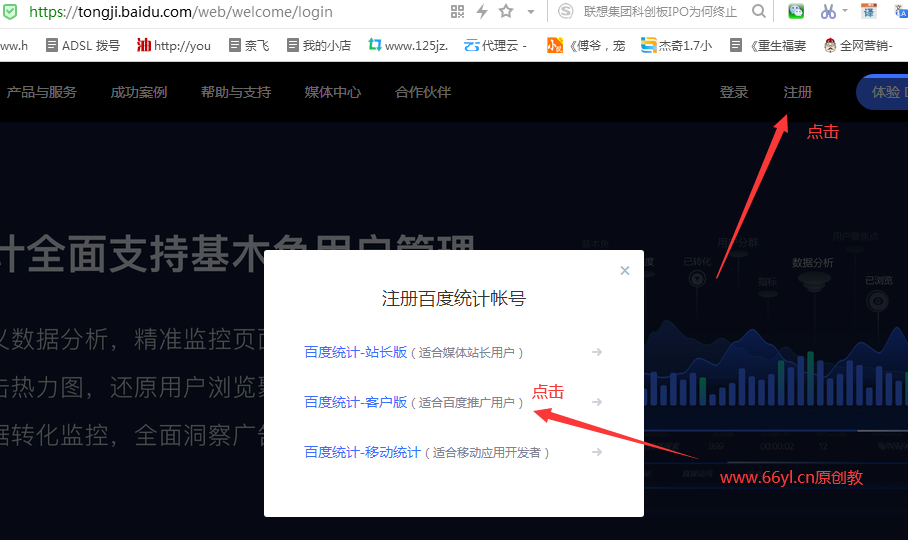Click the arrow beside 站长版 row

pos(597,352)
